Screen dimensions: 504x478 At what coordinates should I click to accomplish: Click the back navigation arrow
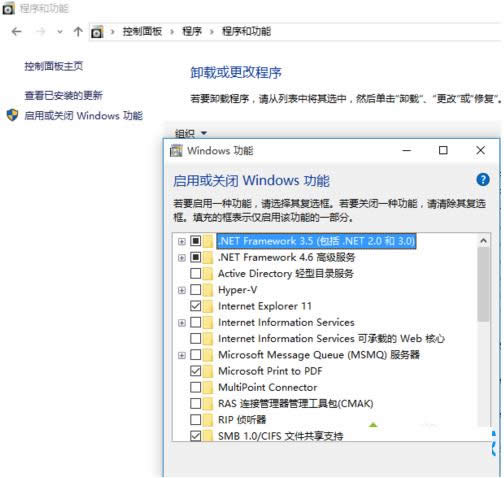tap(16, 32)
